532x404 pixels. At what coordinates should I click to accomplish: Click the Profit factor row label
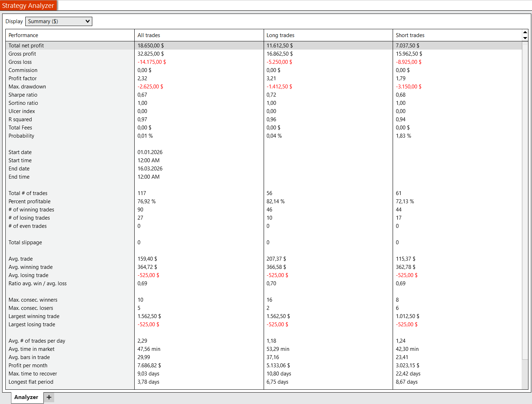(x=23, y=78)
